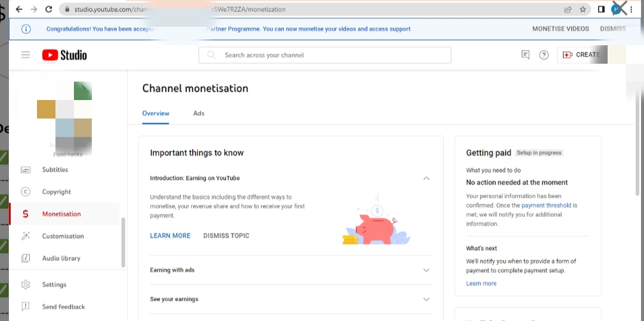Open the payment threshold link
The height and width of the screenshot is (321, 644).
tap(546, 205)
